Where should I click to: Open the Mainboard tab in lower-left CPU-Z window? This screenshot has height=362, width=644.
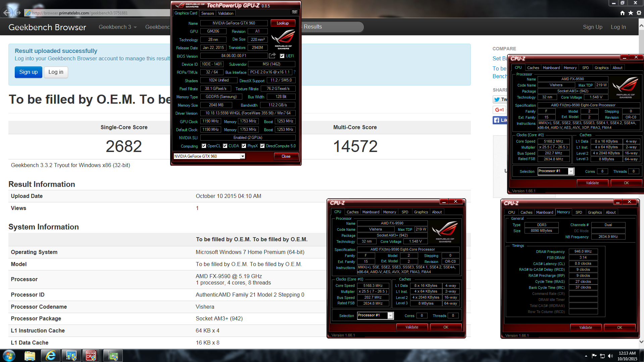371,212
